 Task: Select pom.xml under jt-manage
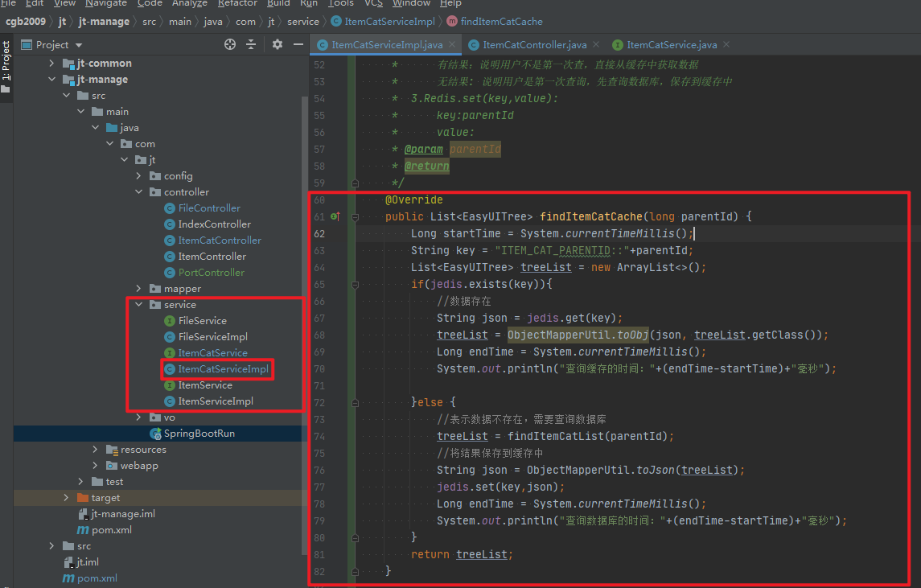click(x=111, y=530)
